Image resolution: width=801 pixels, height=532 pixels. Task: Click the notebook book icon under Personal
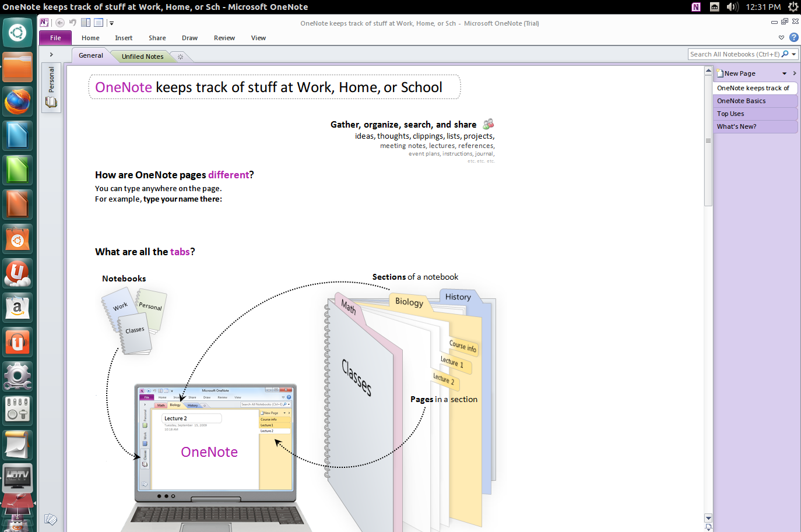[x=51, y=102]
